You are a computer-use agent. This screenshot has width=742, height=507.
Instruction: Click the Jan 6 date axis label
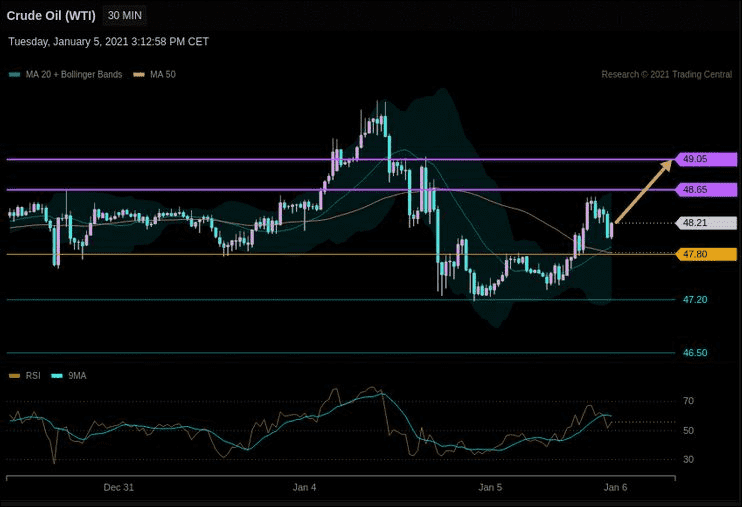[x=615, y=487]
